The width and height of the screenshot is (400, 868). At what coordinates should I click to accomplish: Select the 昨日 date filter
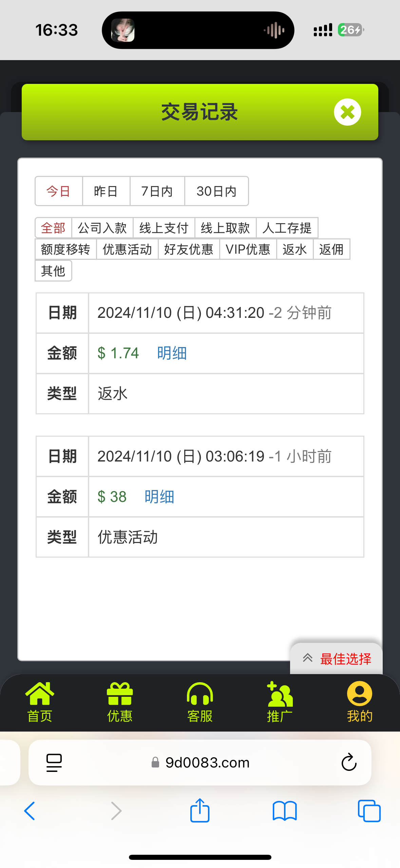(x=106, y=191)
